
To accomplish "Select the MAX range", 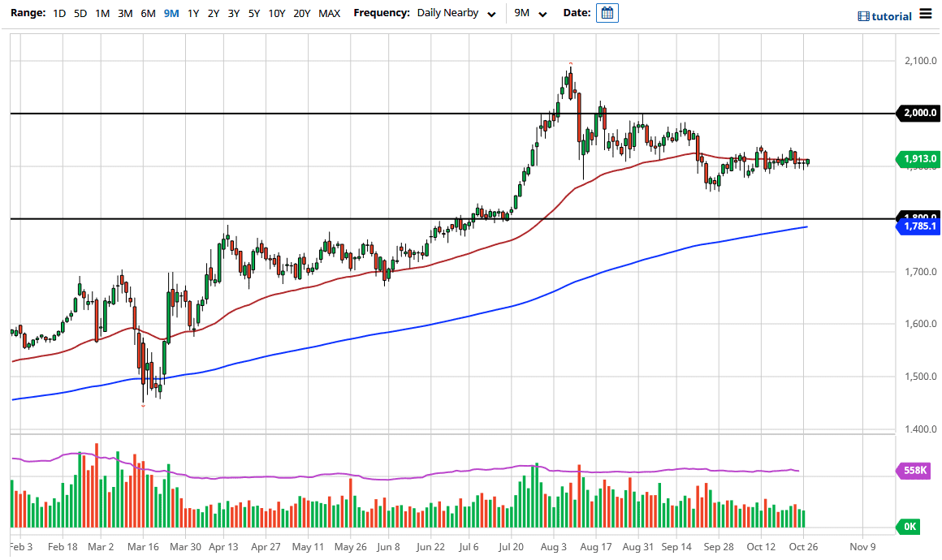I will coord(329,13).
